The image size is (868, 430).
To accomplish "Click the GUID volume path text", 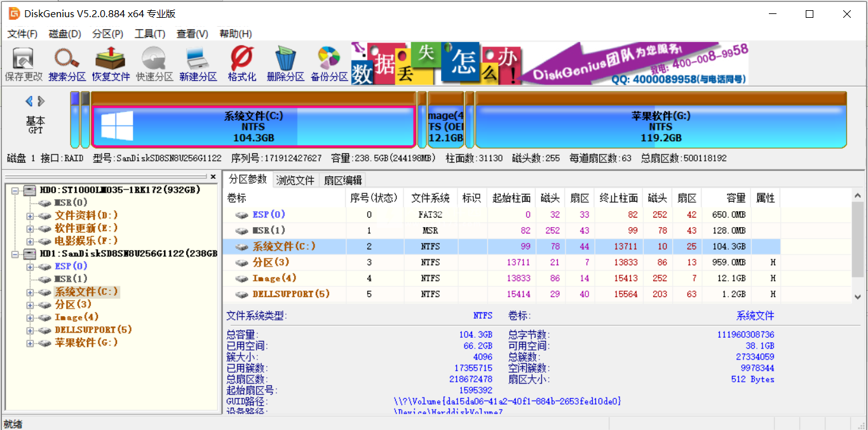I will coord(507,401).
